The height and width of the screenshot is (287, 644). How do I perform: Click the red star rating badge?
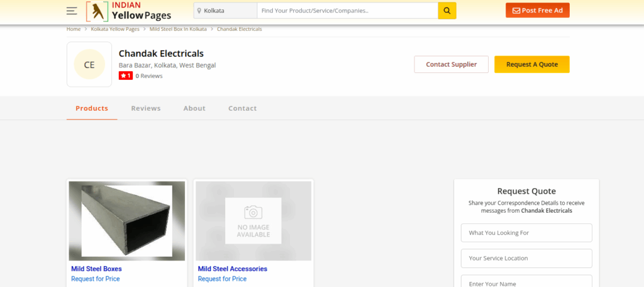click(125, 76)
